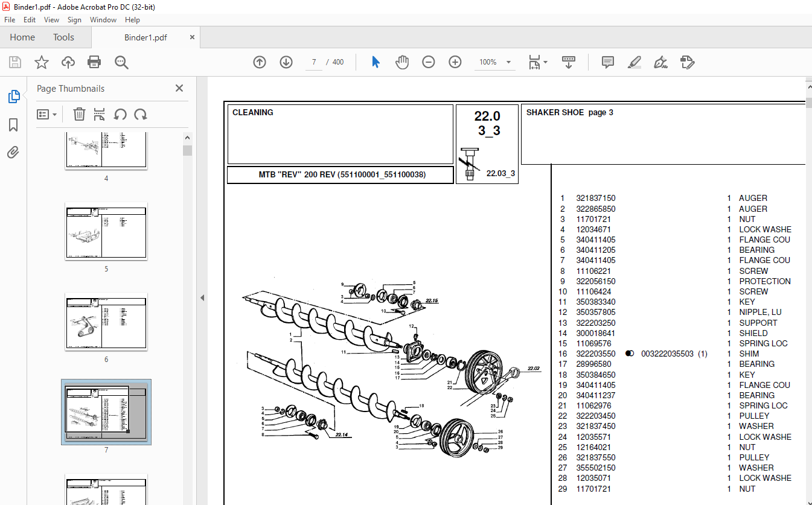Open Request signatures stamp tool

687,62
